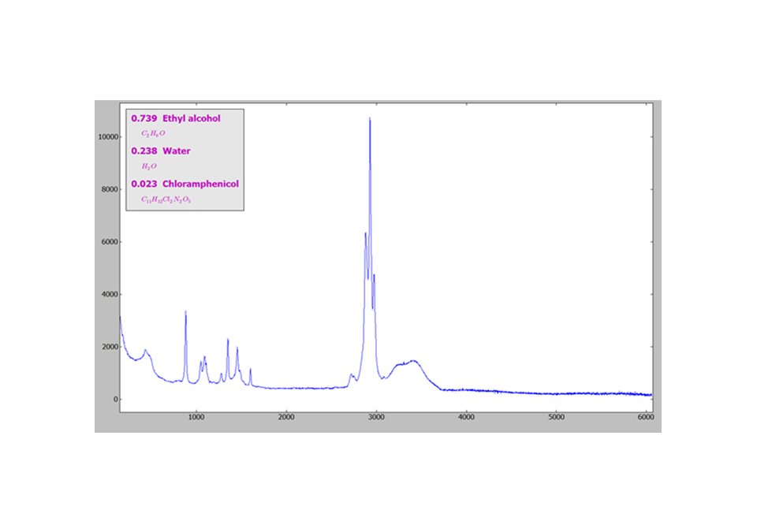Click the 5000 x-axis label

556,417
